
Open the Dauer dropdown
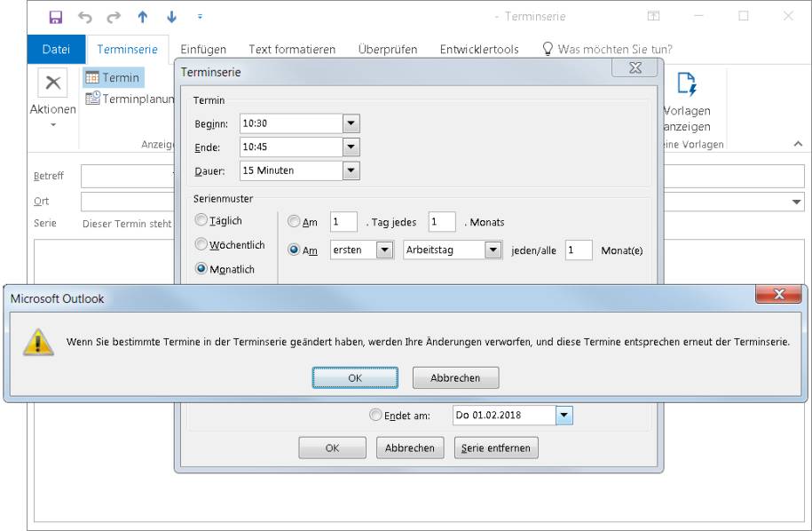coord(350,170)
